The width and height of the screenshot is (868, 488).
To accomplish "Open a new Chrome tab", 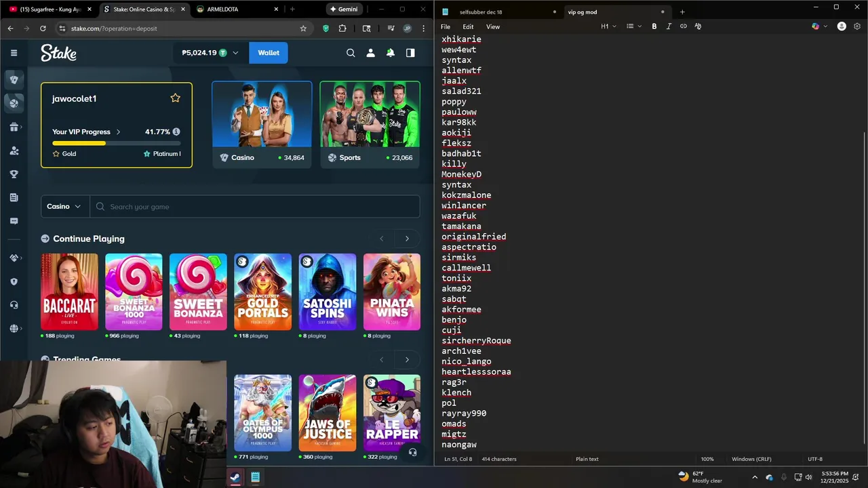I will click(292, 9).
